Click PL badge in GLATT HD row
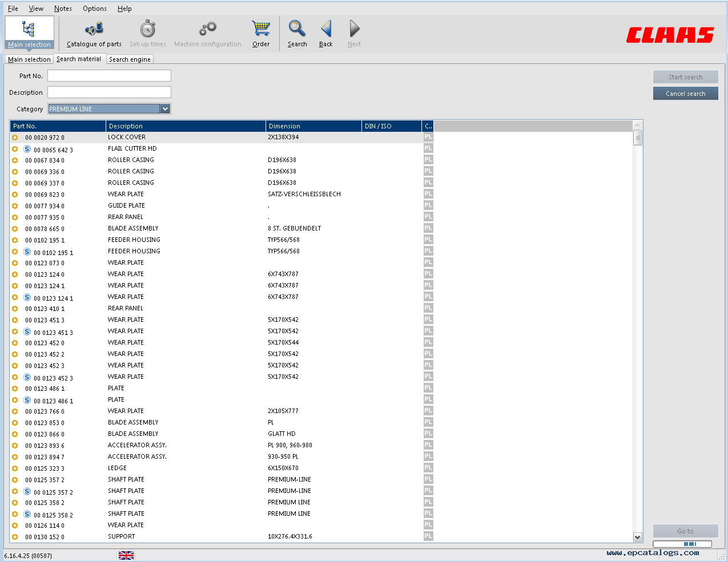Screen dimensions: 728x562 (428, 434)
